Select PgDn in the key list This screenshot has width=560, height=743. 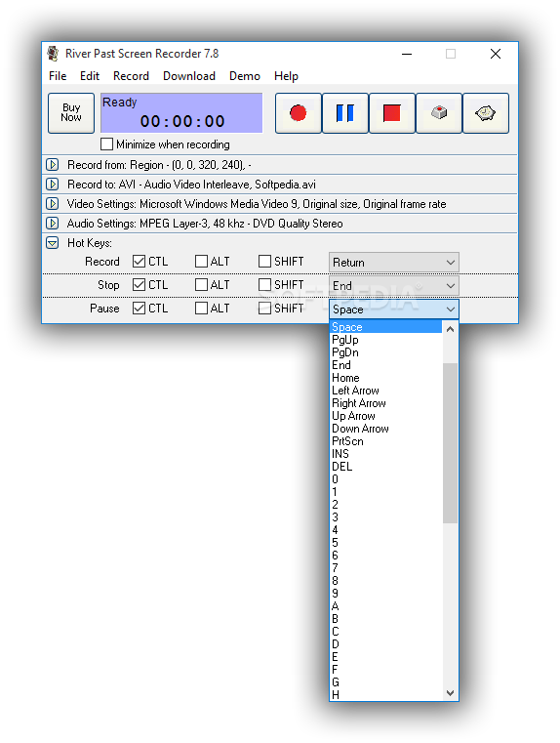tap(385, 352)
